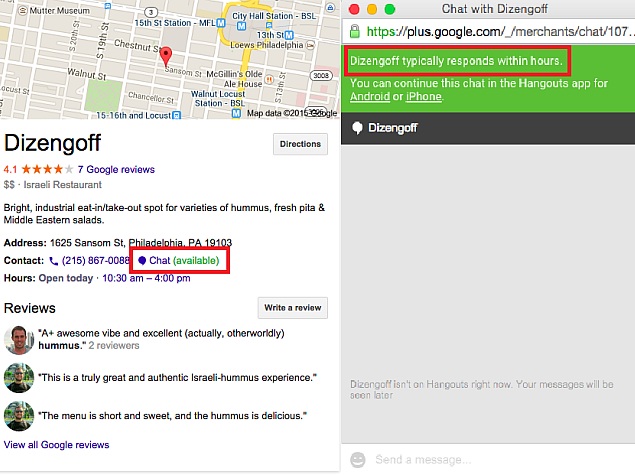635x475 pixels.
Task: Click the 15th St Station transit icon on the map
Action: [x=221, y=23]
